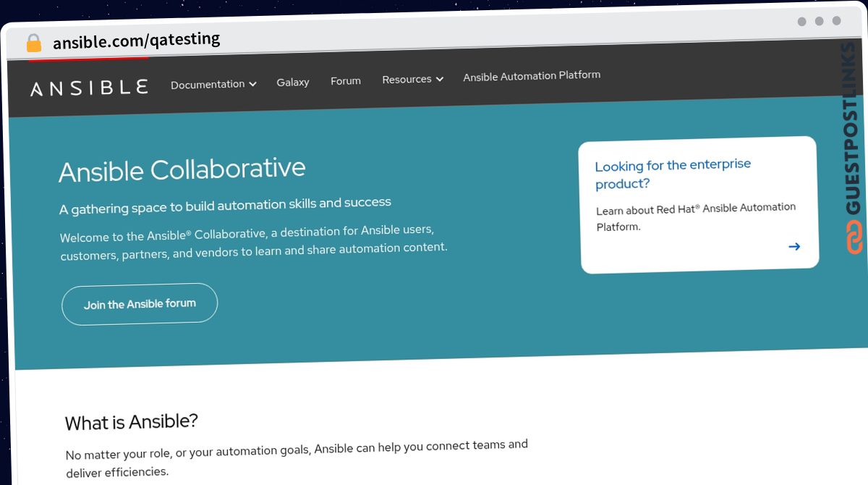Open the Galaxy nav item
The image size is (868, 485).
pyautogui.click(x=293, y=83)
